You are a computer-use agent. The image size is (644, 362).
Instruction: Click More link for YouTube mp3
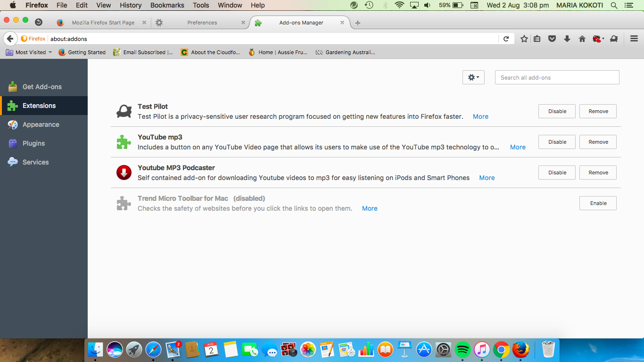point(518,147)
